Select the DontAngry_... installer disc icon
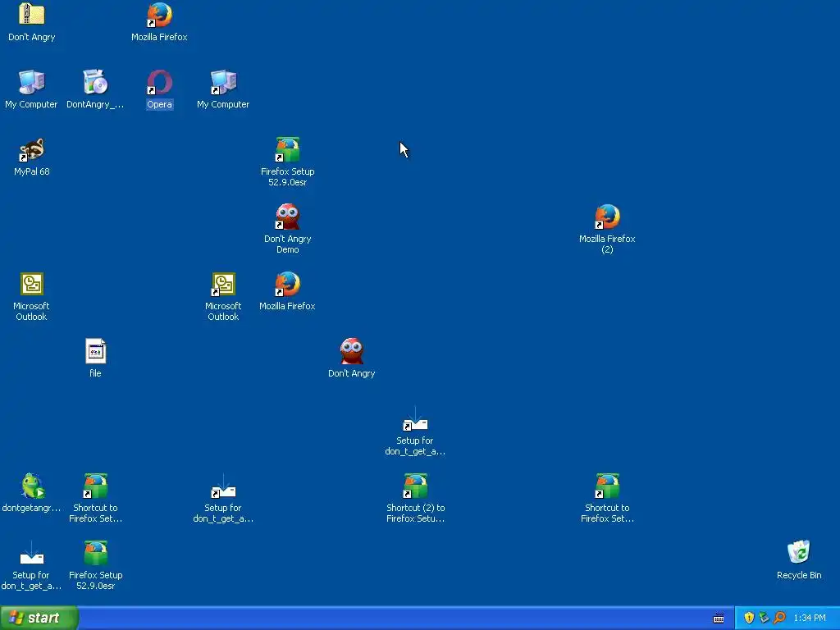840x630 pixels. click(x=95, y=82)
